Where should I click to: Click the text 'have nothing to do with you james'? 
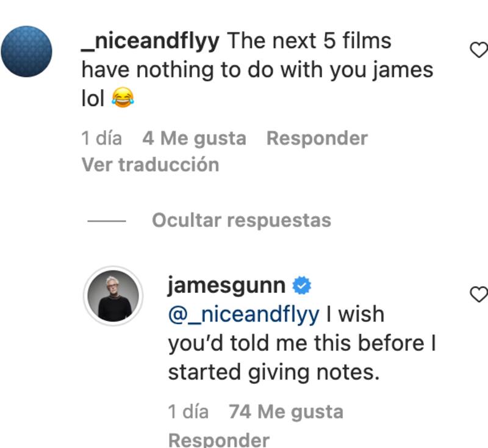coord(257,70)
